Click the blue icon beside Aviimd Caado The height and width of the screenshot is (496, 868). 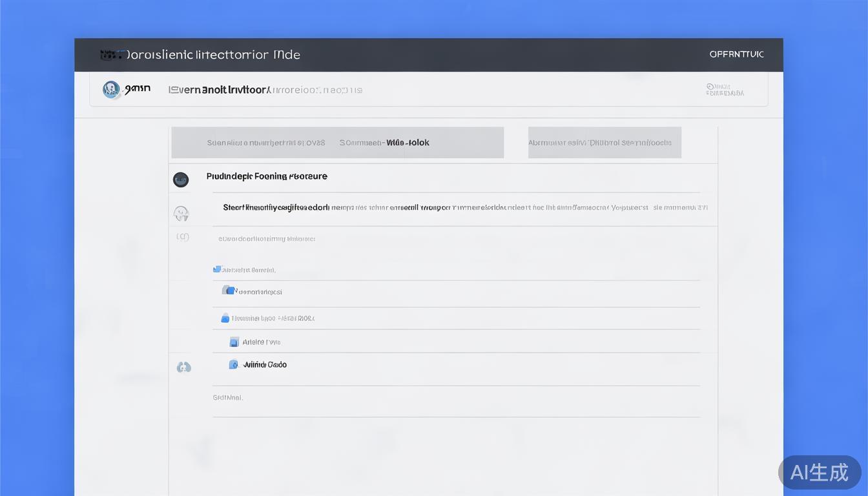[x=234, y=364]
